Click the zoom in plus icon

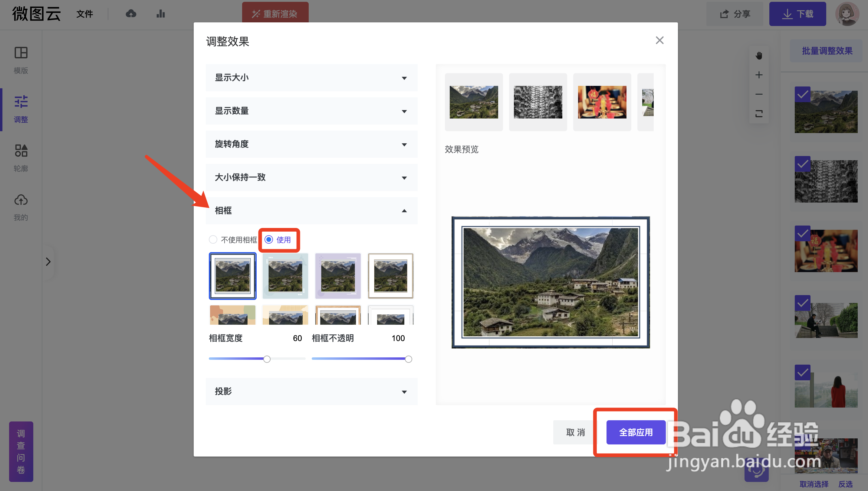click(x=759, y=75)
